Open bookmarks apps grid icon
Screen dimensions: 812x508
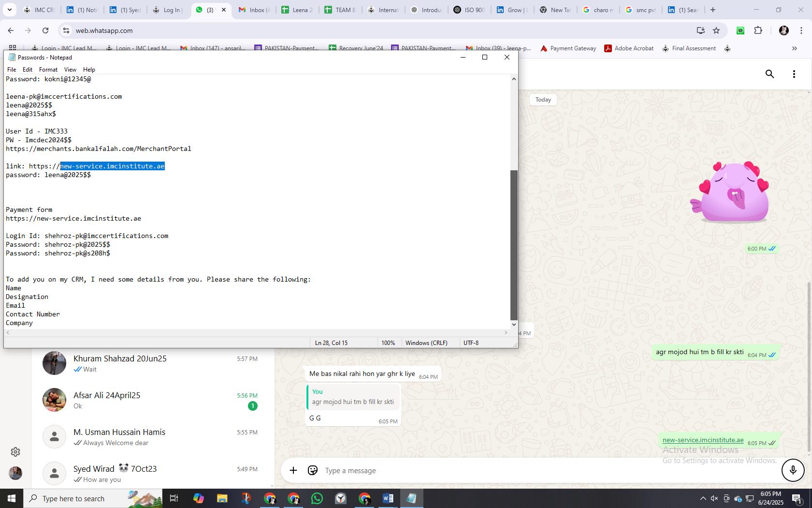coord(13,48)
